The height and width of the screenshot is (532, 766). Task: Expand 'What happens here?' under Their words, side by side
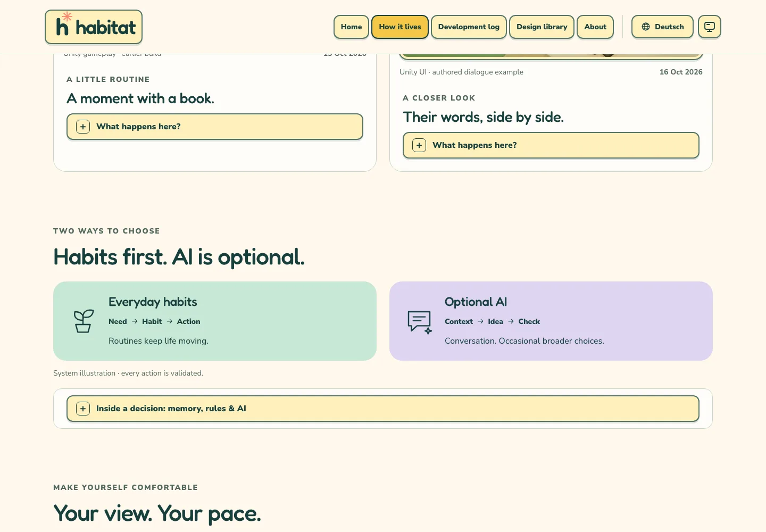[x=551, y=145]
